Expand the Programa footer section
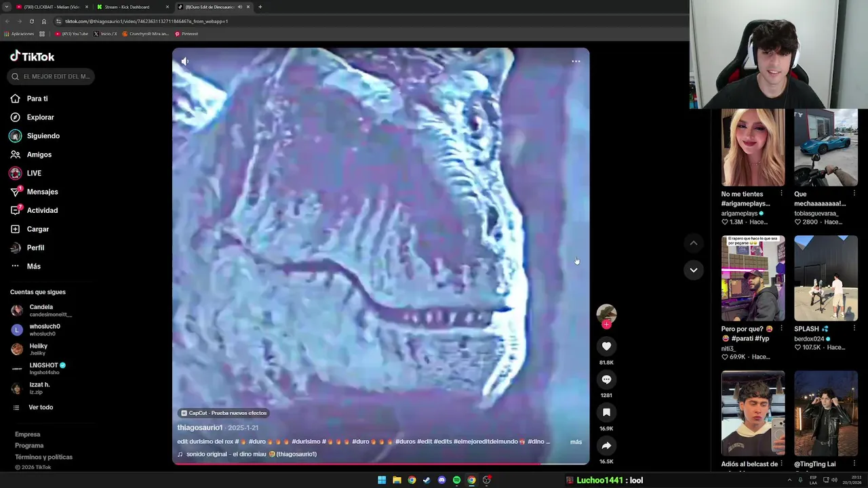868x488 pixels. (x=29, y=445)
